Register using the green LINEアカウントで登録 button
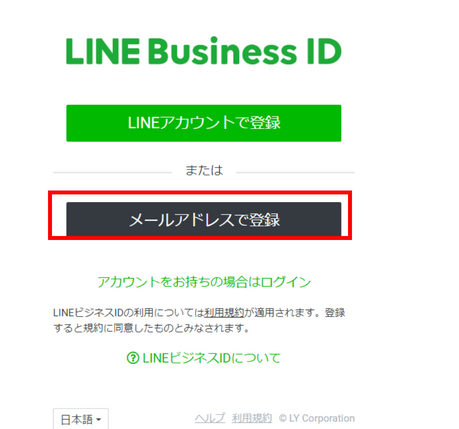Image resolution: width=459 pixels, height=429 pixels. coord(204,123)
